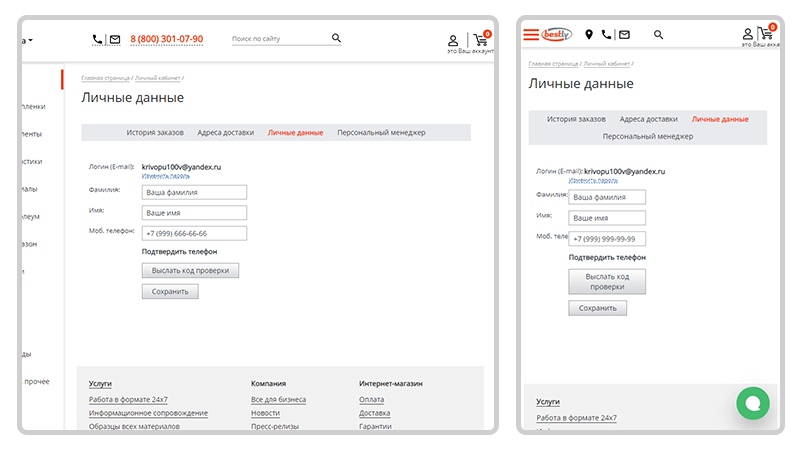800x450 pixels.
Task: Click the location pin icon in mobile header
Action: 589,34
